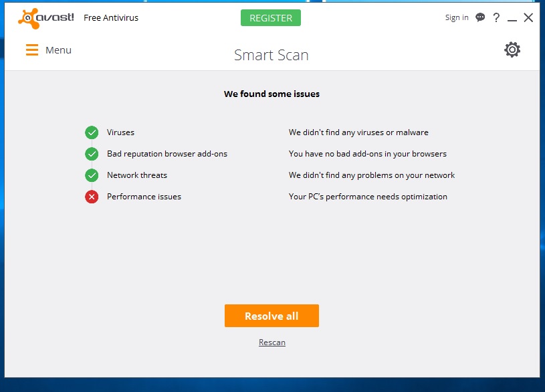Click the green check beside Network threats
545x392 pixels.
(92, 175)
